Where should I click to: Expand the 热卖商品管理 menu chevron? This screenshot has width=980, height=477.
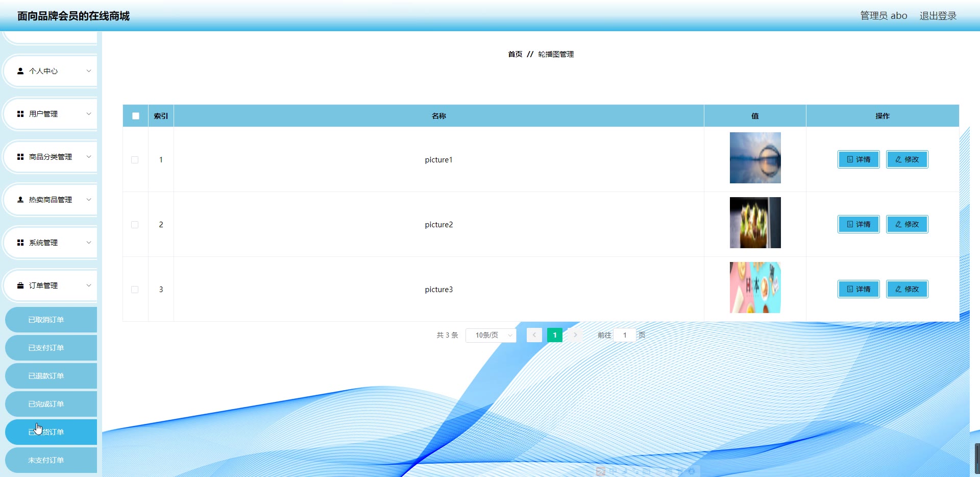click(x=88, y=200)
